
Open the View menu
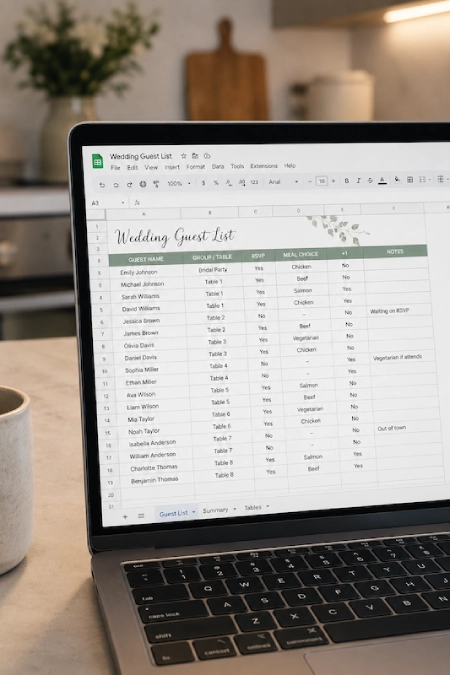(x=151, y=167)
